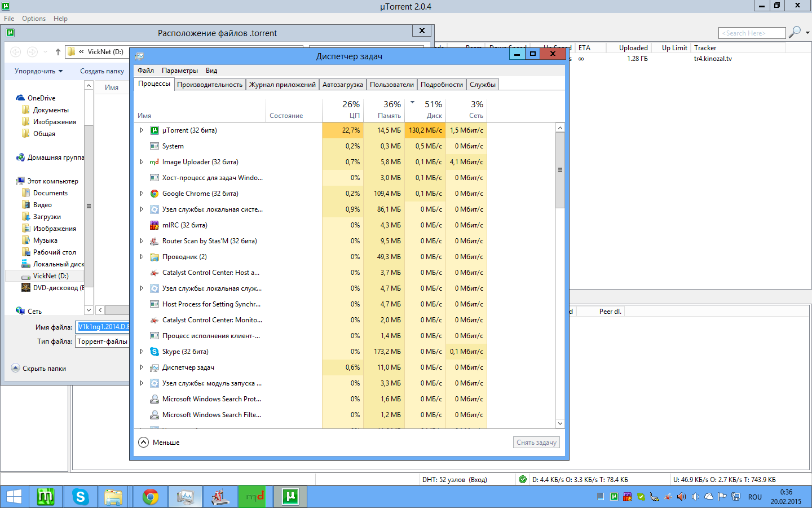Click the Router Scan taskbar icon
The height and width of the screenshot is (508, 812).
pos(220,497)
